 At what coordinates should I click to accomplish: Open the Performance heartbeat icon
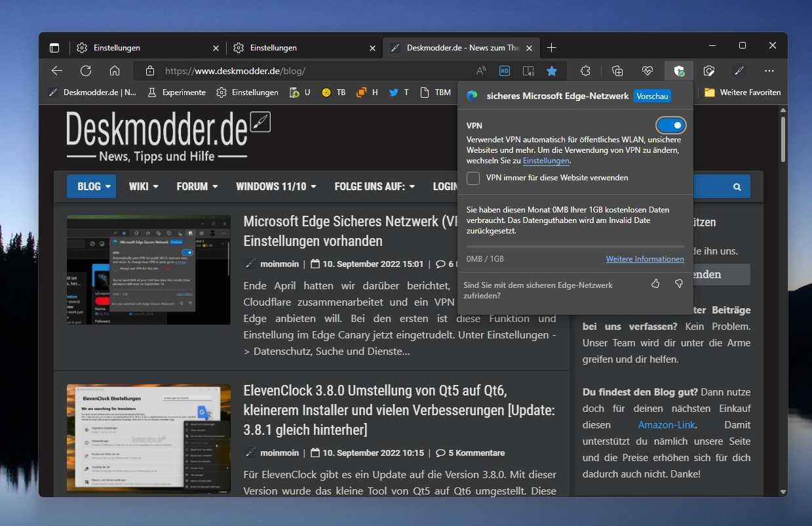[648, 71]
